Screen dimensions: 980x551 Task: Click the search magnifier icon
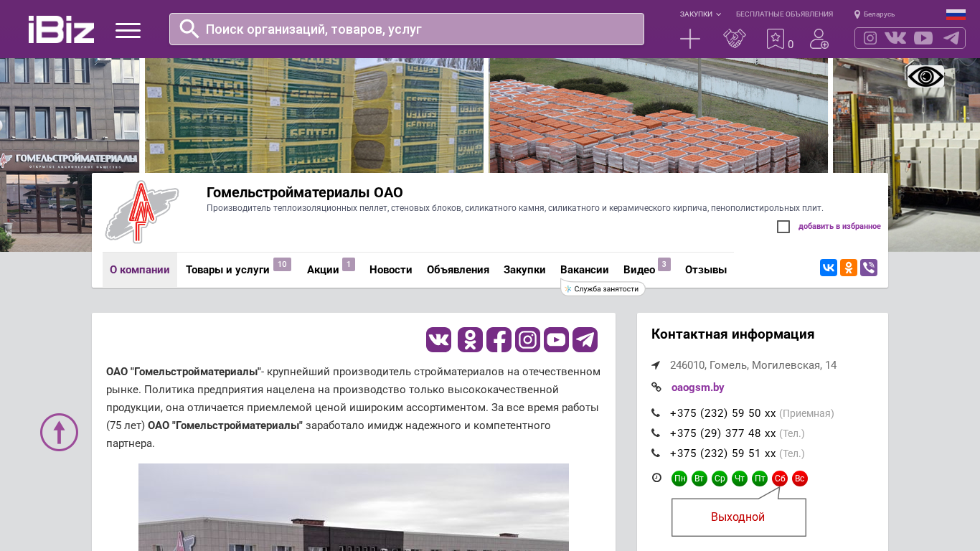point(189,29)
